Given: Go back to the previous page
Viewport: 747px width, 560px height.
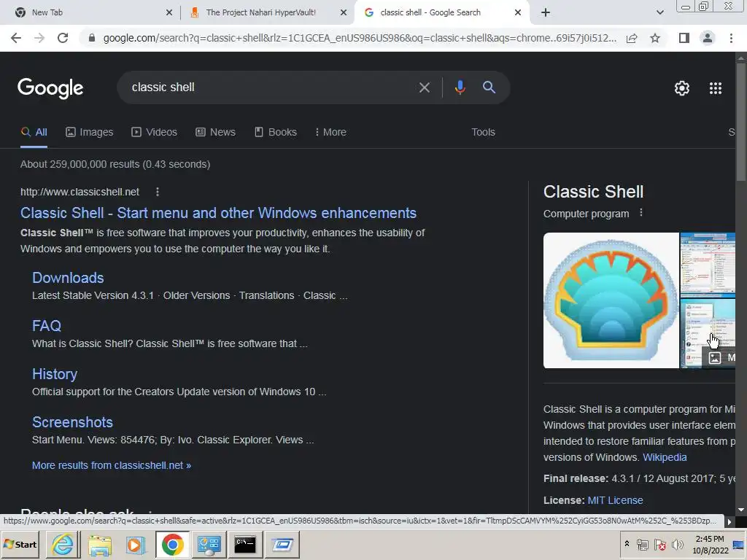Looking at the screenshot, I should tap(16, 38).
